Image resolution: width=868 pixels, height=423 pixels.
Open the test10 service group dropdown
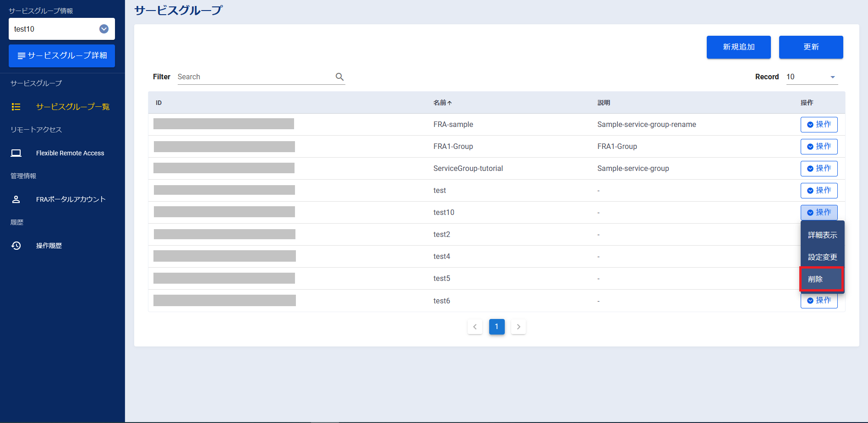104,29
